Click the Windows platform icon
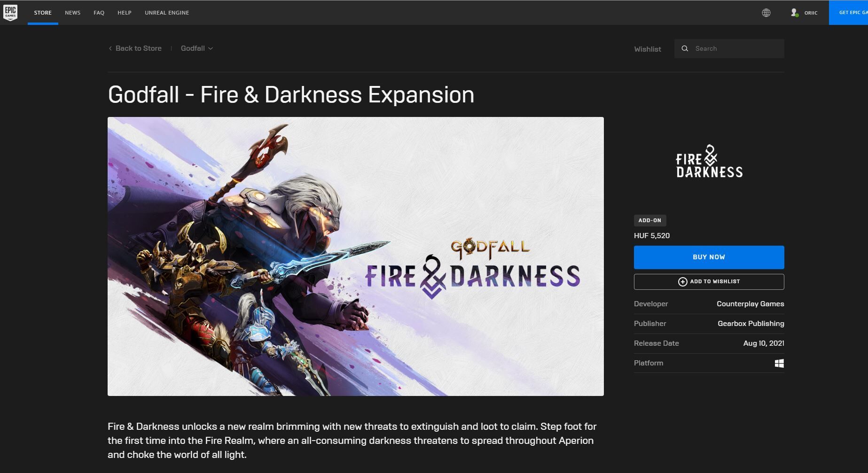The width and height of the screenshot is (868, 473). [x=779, y=363]
